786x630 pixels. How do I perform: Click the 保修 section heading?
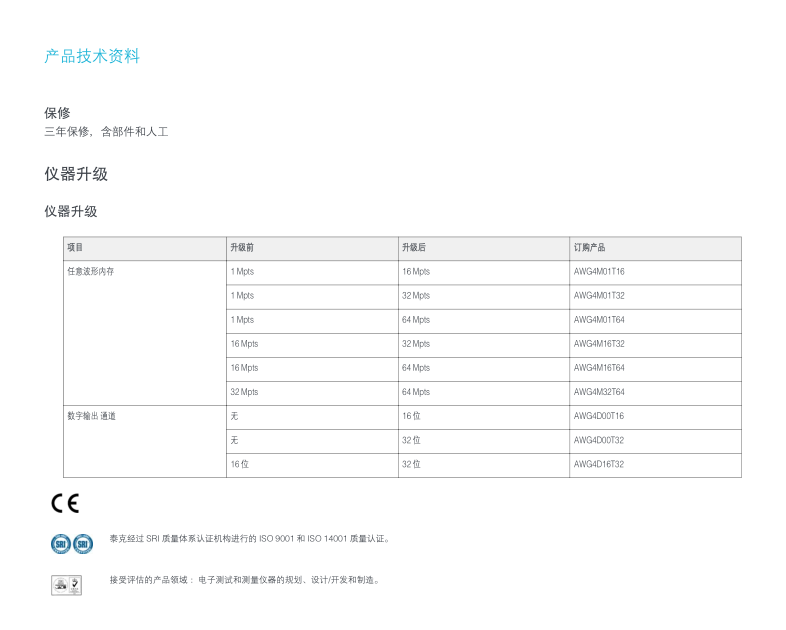(57, 113)
